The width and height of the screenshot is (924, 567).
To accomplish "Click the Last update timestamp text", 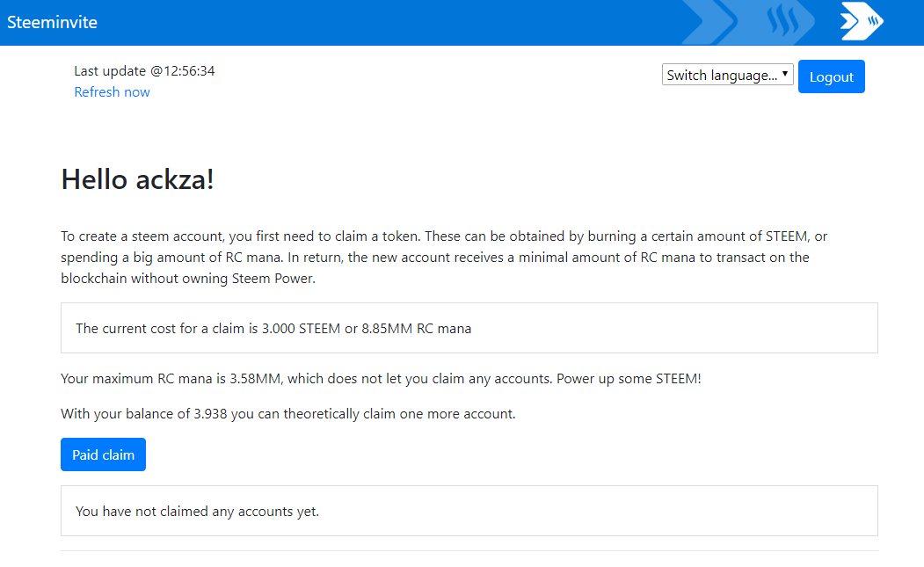I will pos(144,71).
